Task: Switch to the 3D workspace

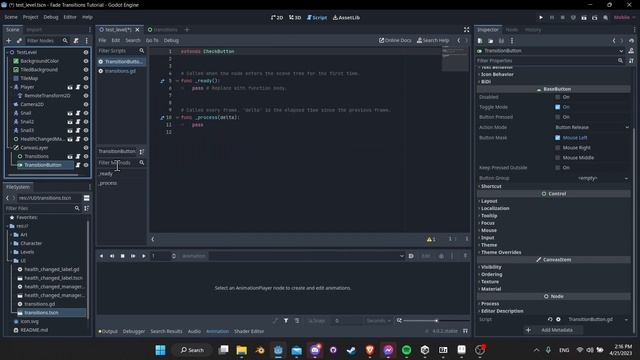Action: point(295,18)
